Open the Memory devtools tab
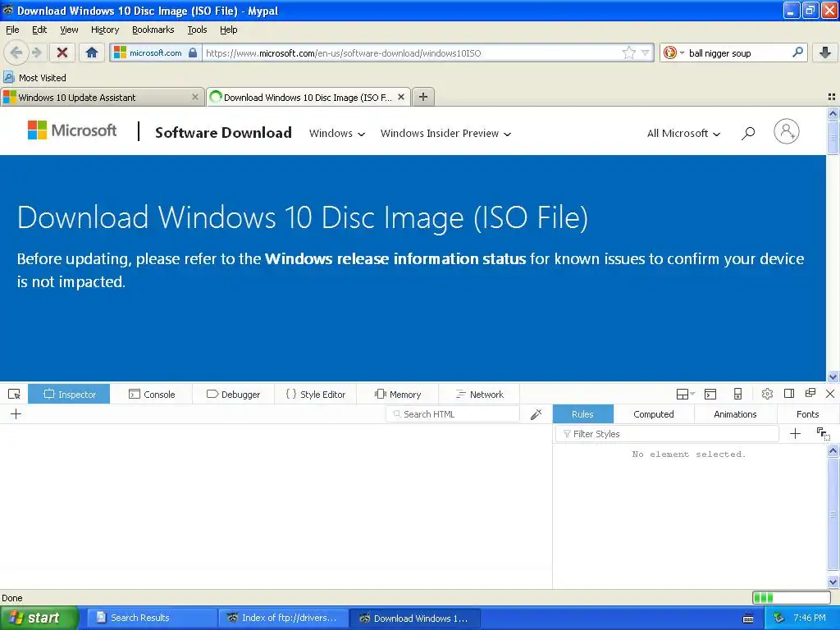The width and height of the screenshot is (840, 630). click(x=397, y=395)
